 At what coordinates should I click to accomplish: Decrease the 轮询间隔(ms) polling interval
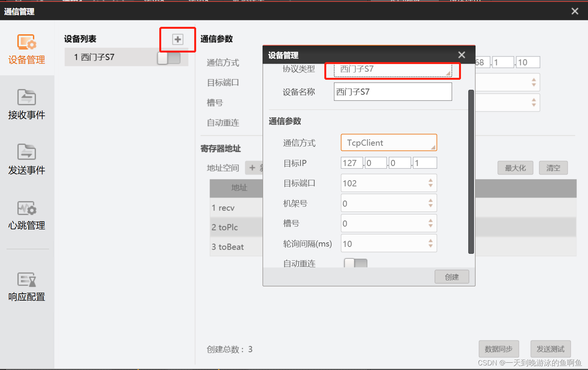coord(431,247)
